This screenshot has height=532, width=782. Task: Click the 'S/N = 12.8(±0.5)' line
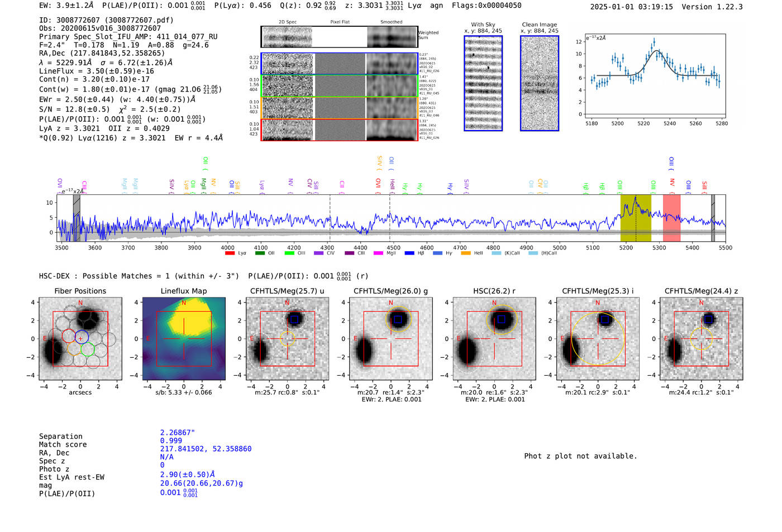click(x=110, y=109)
